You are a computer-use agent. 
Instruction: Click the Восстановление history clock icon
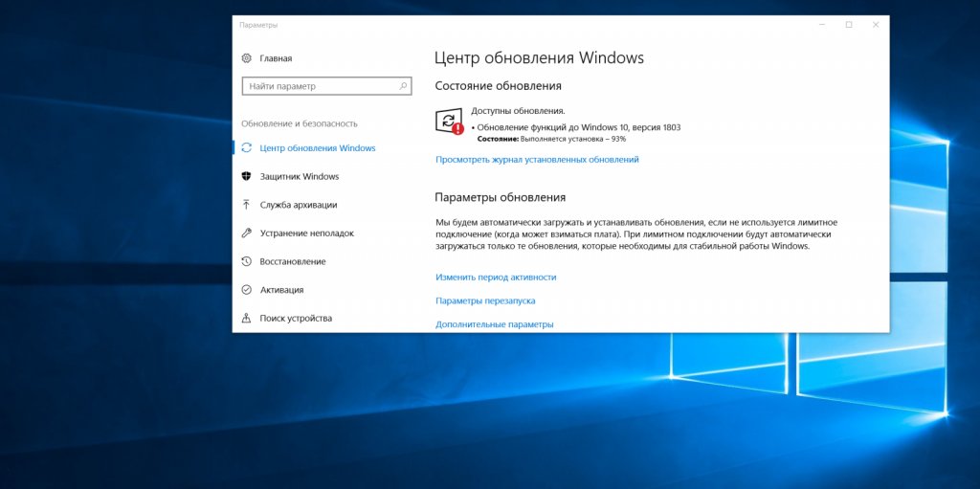click(246, 261)
